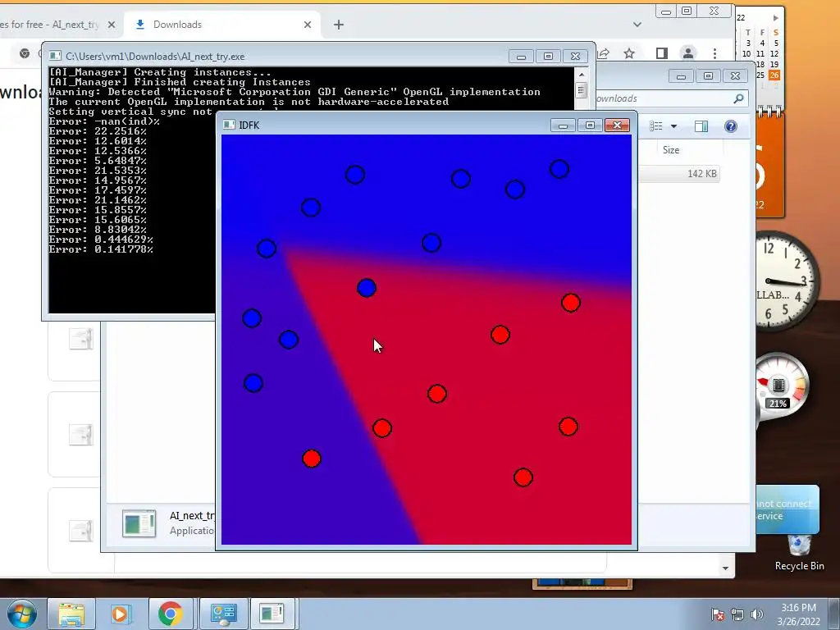Image resolution: width=840 pixels, height=630 pixels.
Task: Close the Downloads tab
Action: click(x=308, y=25)
